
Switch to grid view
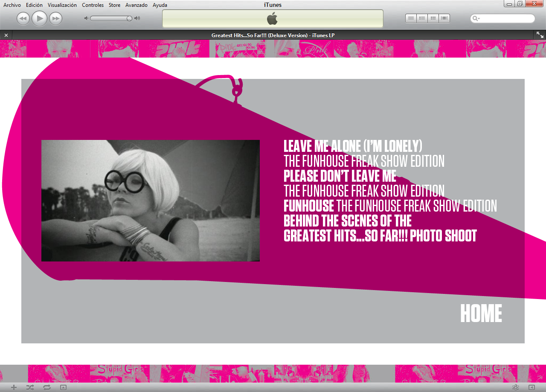433,18
